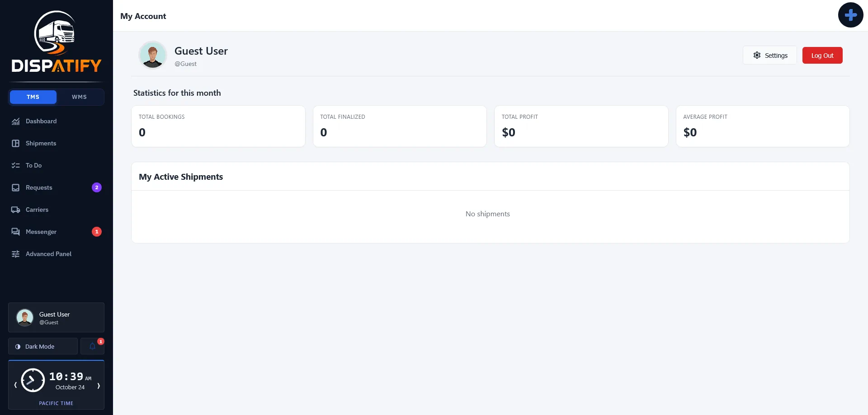Image resolution: width=868 pixels, height=415 pixels.
Task: Open the Messenger chat icon
Action: 16,232
